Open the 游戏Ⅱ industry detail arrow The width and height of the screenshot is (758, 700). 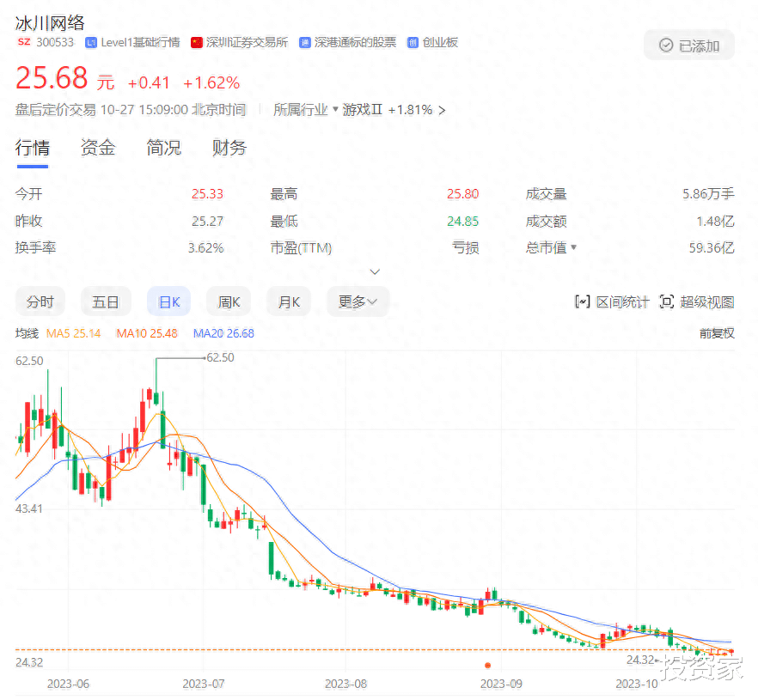click(x=442, y=110)
